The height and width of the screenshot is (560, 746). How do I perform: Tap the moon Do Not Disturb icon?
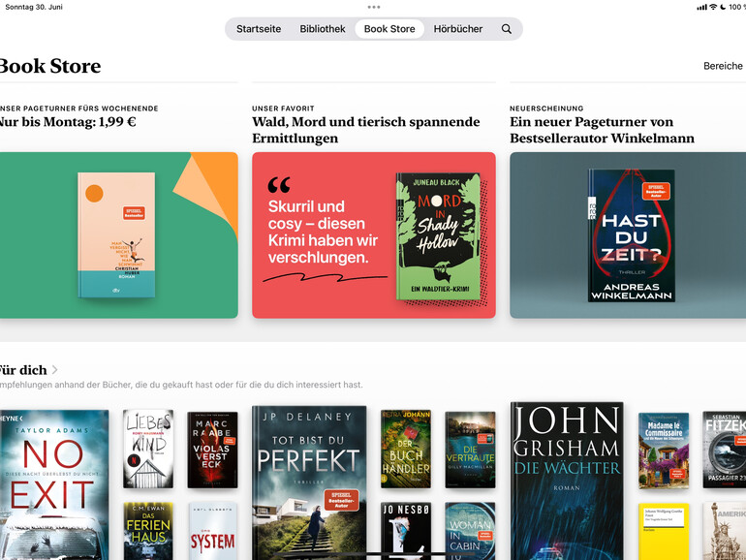(x=723, y=7)
